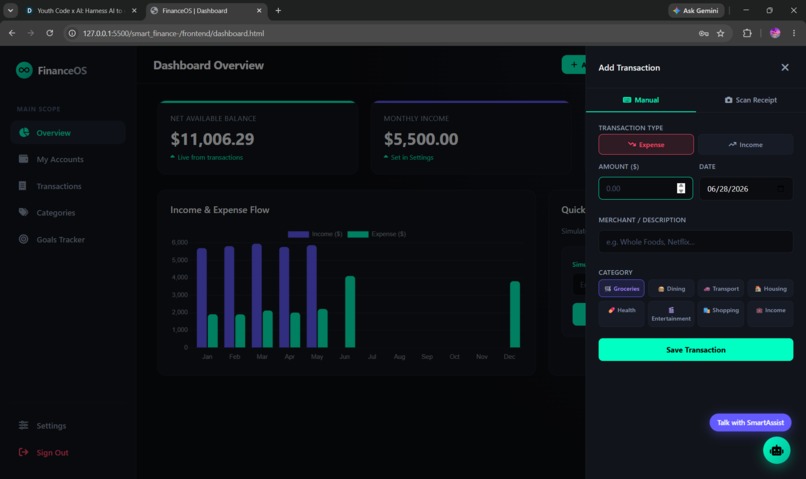Select the Groceries category
This screenshot has width=806, height=479.
click(621, 288)
